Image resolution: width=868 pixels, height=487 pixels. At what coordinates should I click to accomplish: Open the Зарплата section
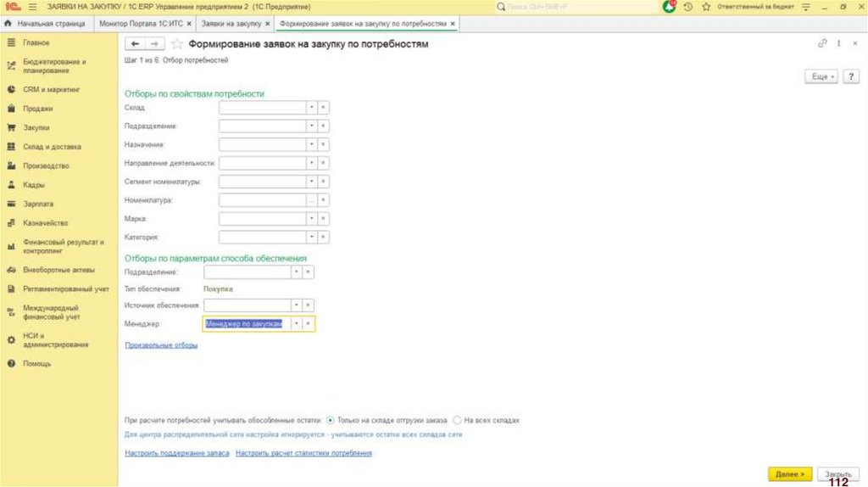(x=38, y=204)
